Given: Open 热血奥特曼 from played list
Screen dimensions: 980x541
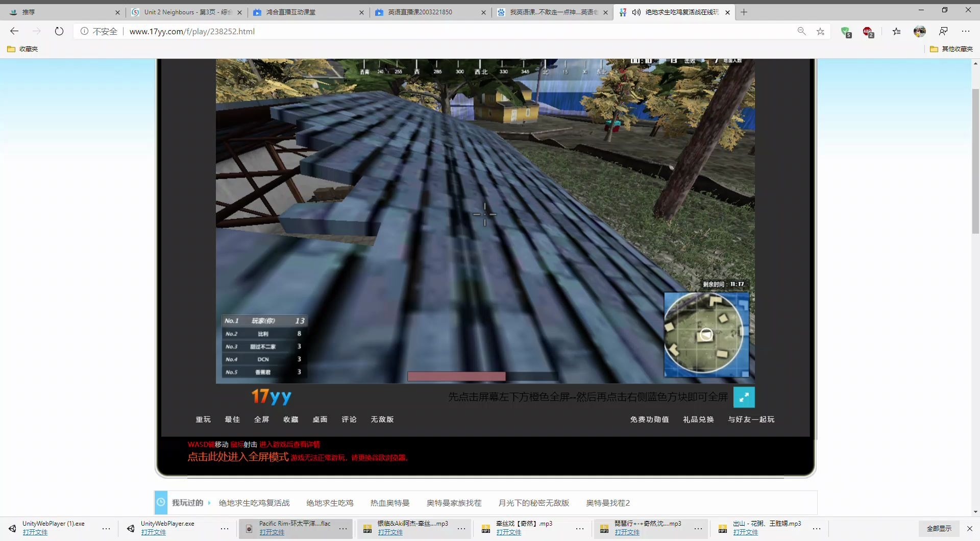Looking at the screenshot, I should tap(390, 503).
